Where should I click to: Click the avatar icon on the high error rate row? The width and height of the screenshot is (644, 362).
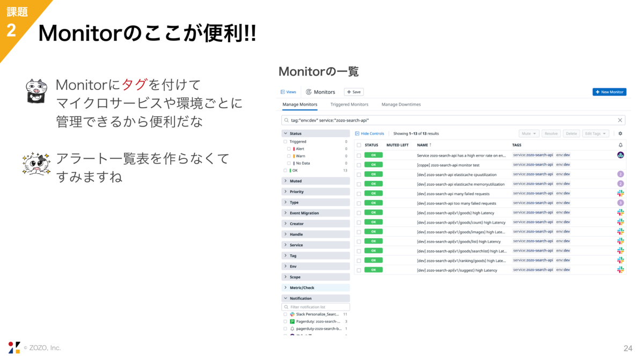click(x=620, y=155)
